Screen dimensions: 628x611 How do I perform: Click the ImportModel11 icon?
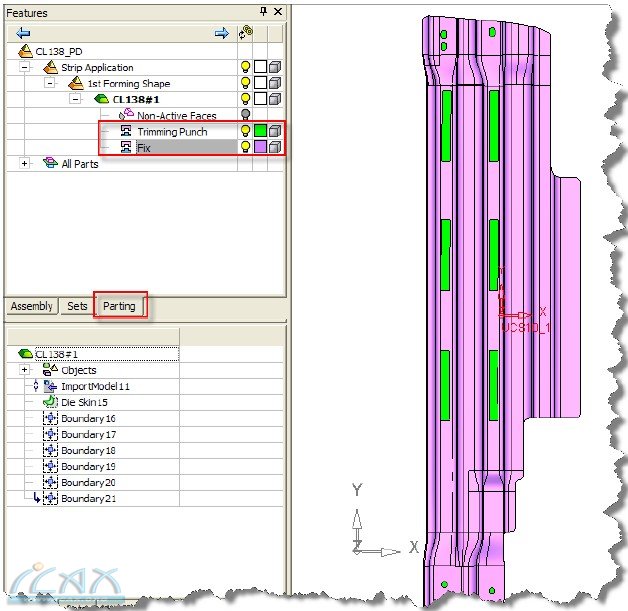coord(50,386)
